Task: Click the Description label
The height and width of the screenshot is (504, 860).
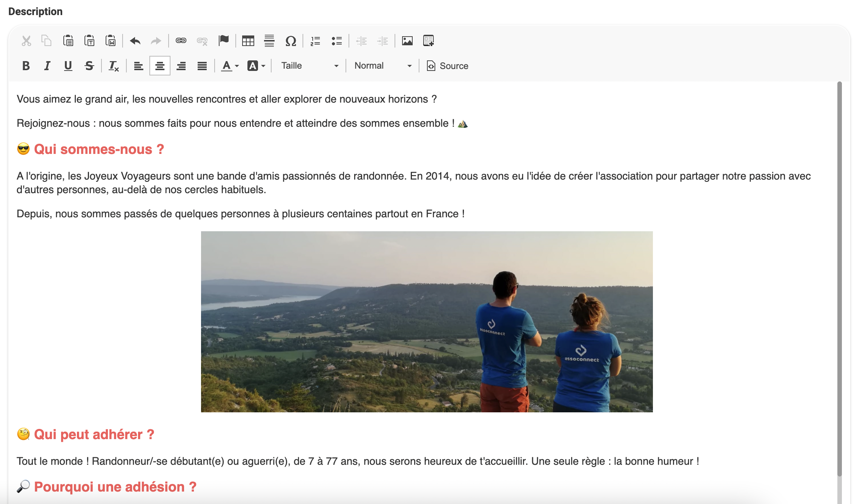Action: (35, 12)
